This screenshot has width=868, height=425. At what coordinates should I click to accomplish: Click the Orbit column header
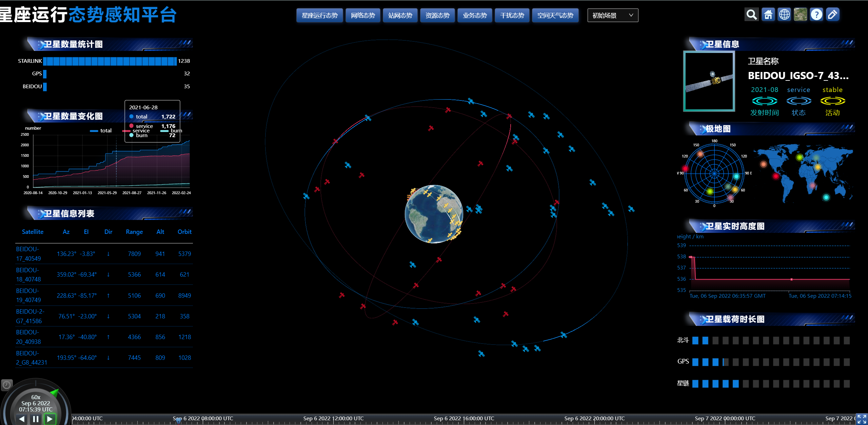184,232
